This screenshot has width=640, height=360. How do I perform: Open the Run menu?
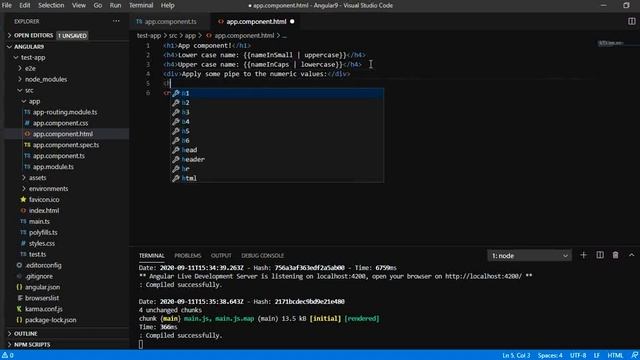(115, 5)
